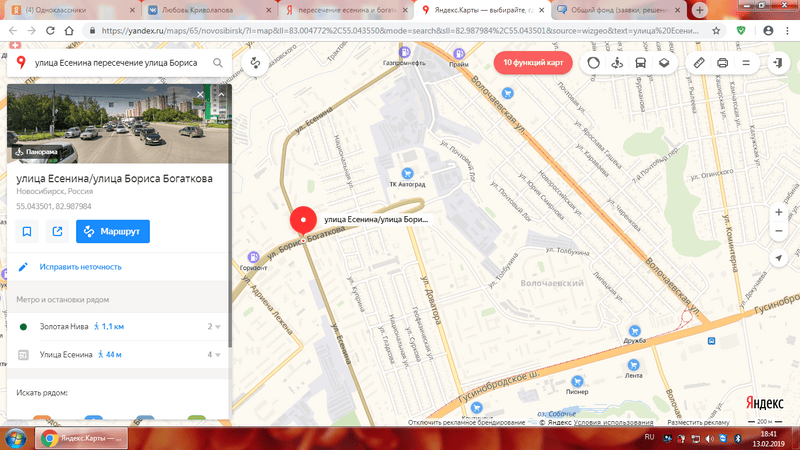Image resolution: width=800 pixels, height=450 pixels.
Task: Click the bus stop icon near Гусинобродское ш.
Action: pos(711,341)
